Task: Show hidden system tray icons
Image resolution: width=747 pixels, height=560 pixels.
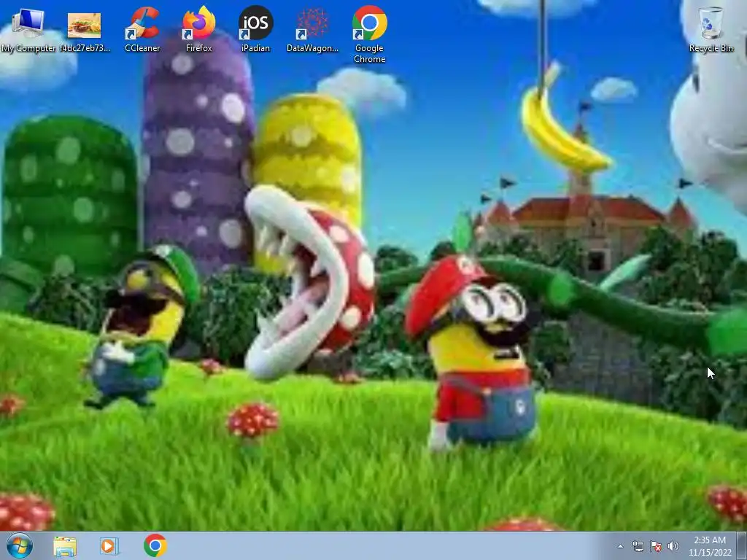Action: (x=620, y=546)
